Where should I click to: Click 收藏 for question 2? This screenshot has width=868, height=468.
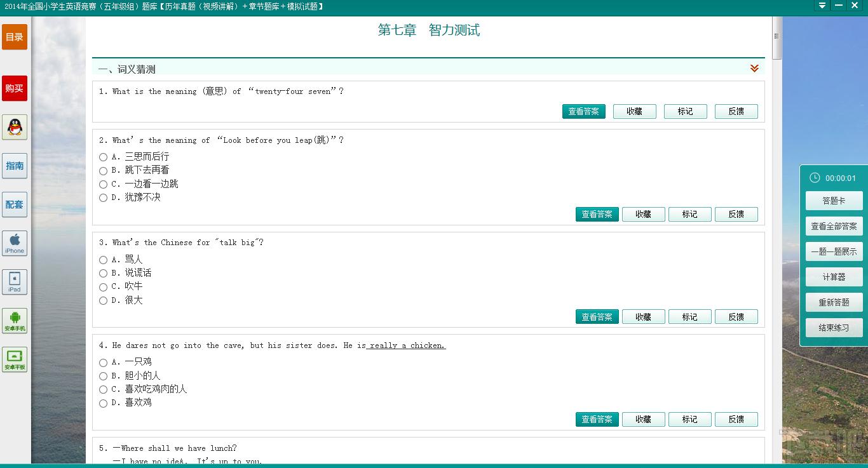point(644,214)
